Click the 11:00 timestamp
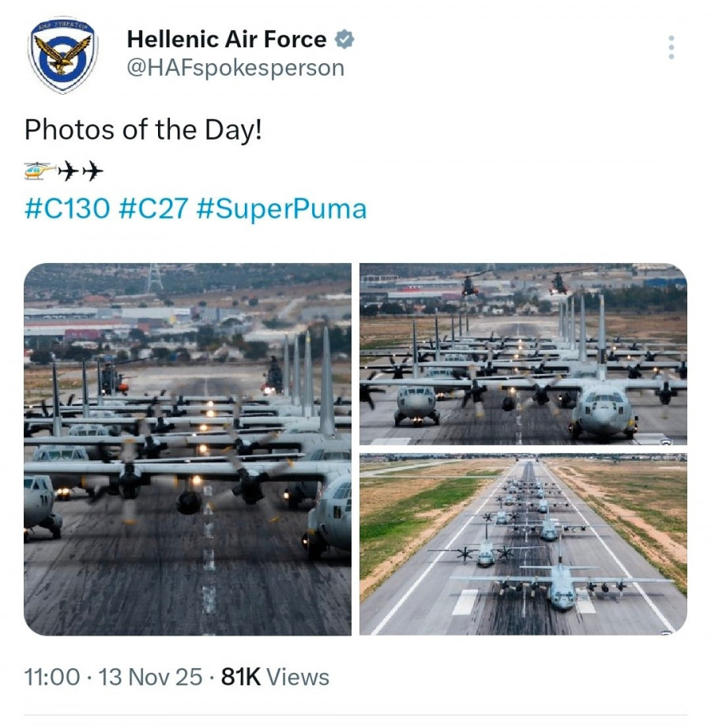Image resolution: width=711 pixels, height=728 pixels. [x=52, y=677]
